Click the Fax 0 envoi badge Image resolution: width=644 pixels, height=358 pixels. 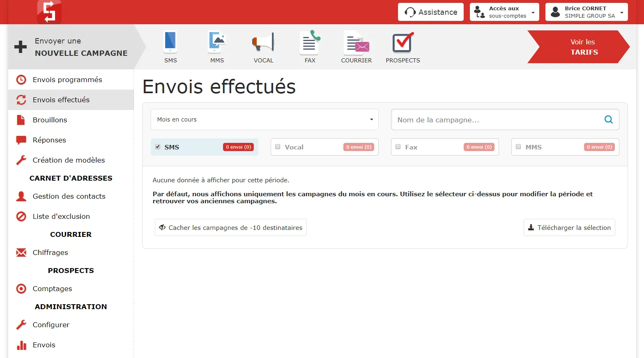point(479,147)
